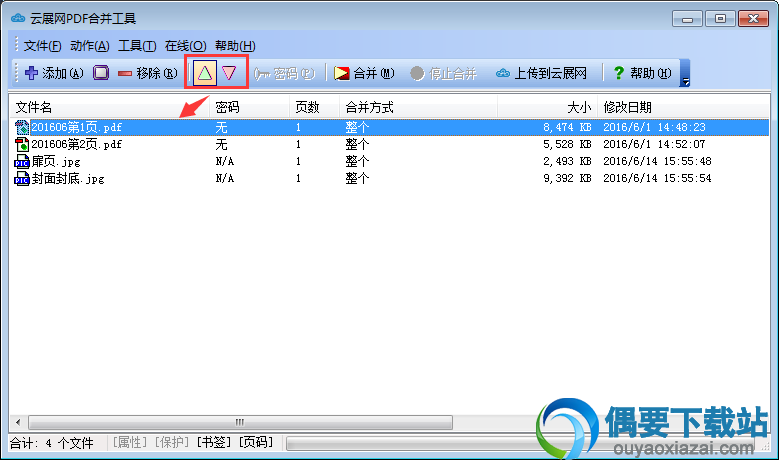The width and height of the screenshot is (779, 460).
Task: Move selected file down with pink triangle
Action: (x=229, y=73)
